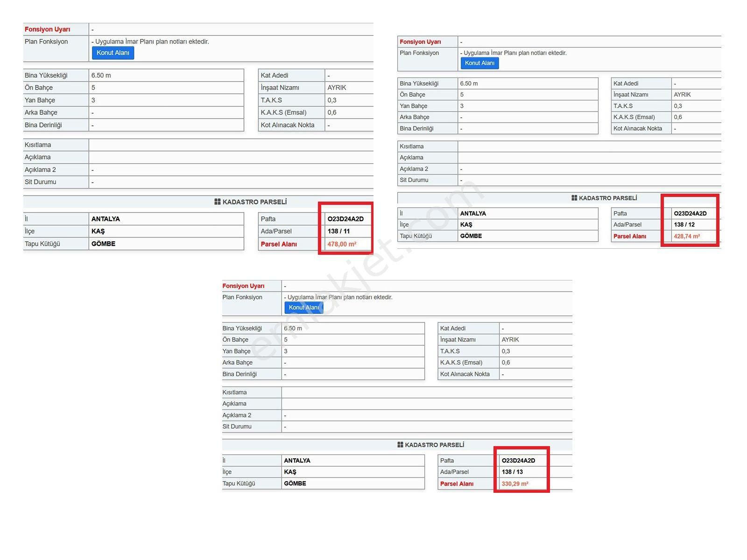This screenshot has width=747, height=560.
Task: Click Tapu Kütüğü label in 138 / 13 record
Action: coord(239,483)
